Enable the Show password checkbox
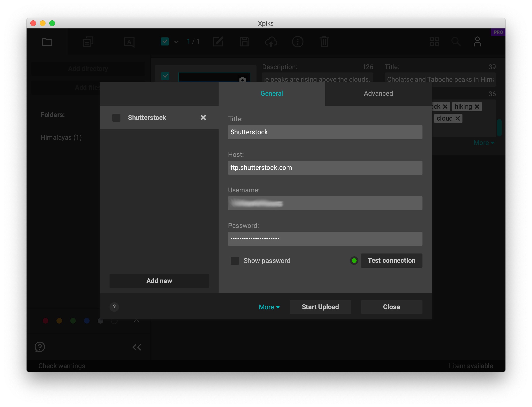This screenshot has height=407, width=532. coord(235,261)
